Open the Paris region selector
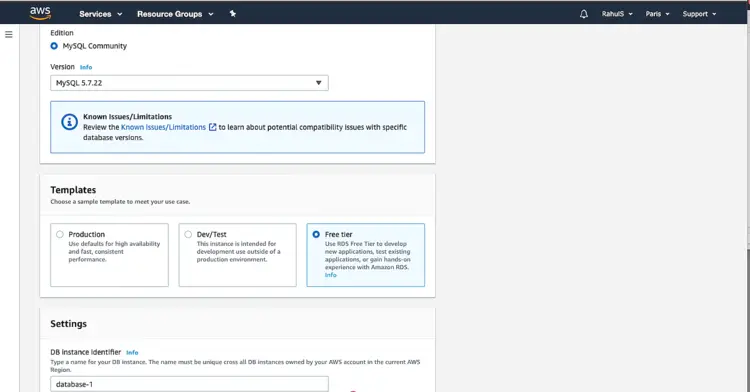The image size is (750, 392). 657,14
